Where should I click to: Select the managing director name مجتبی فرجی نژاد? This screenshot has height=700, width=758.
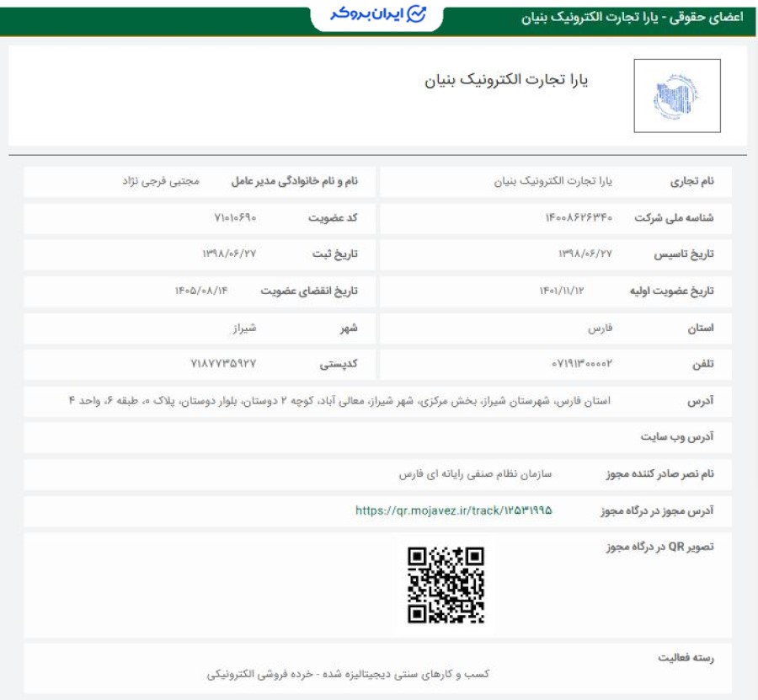tap(161, 181)
